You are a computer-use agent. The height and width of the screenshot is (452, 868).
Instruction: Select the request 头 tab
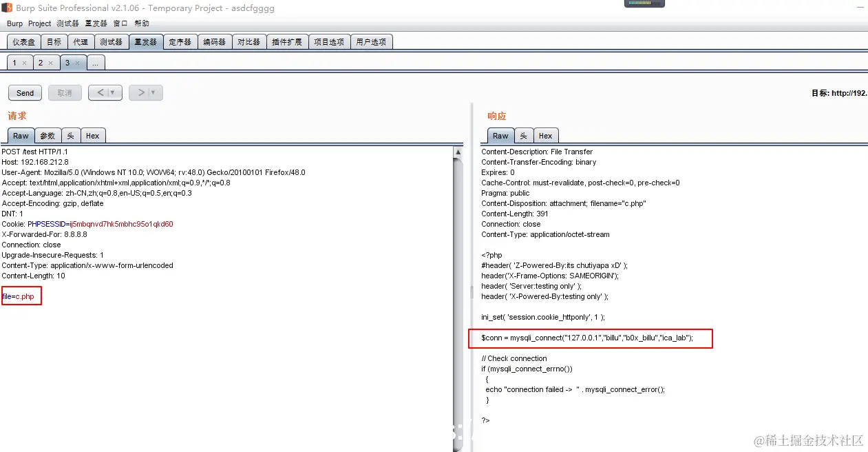pyautogui.click(x=70, y=136)
